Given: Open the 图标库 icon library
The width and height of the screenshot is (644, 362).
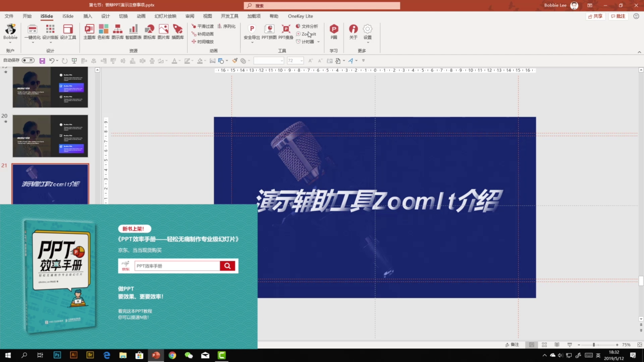Looking at the screenshot, I should coord(149,32).
